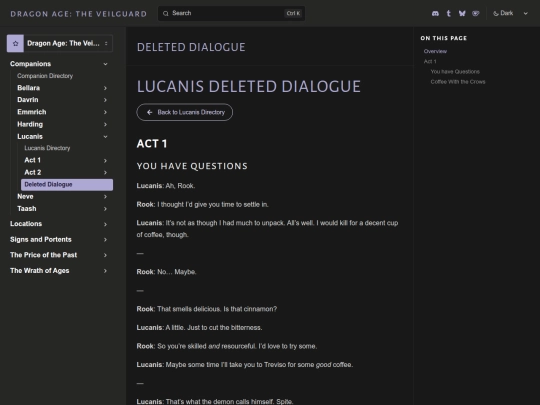Click Back to Lucanis Directory button

tap(185, 112)
